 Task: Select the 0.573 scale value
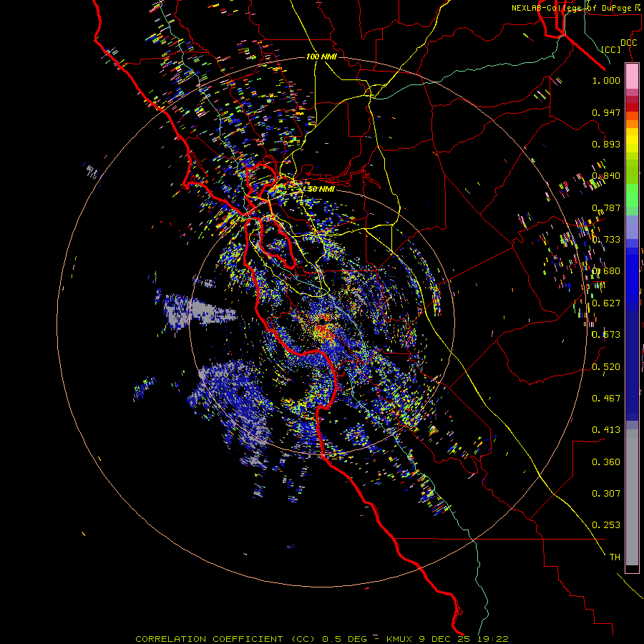coord(606,335)
